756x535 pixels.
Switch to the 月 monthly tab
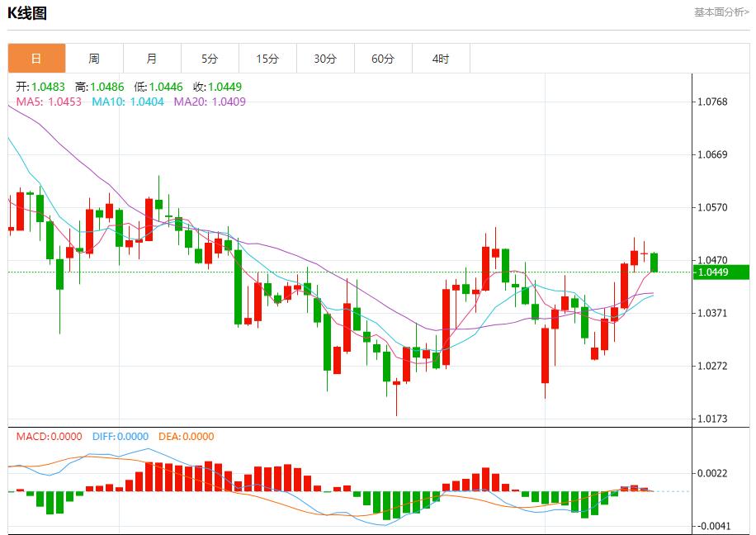153,59
